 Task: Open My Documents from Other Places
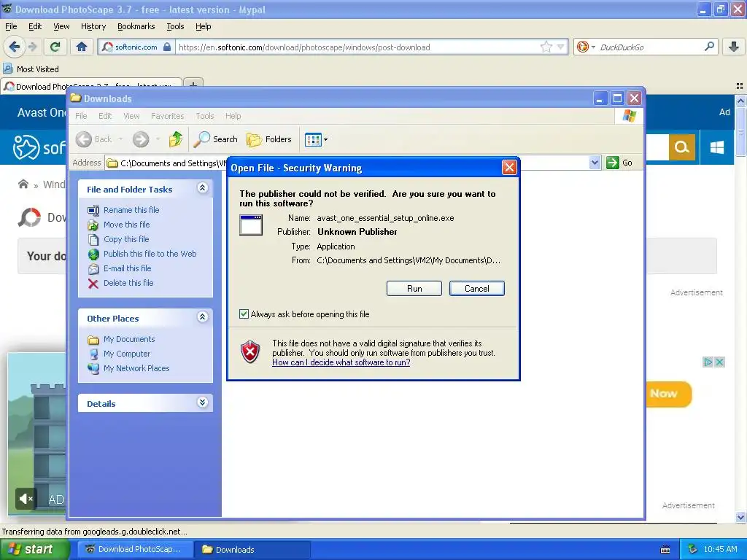[129, 339]
